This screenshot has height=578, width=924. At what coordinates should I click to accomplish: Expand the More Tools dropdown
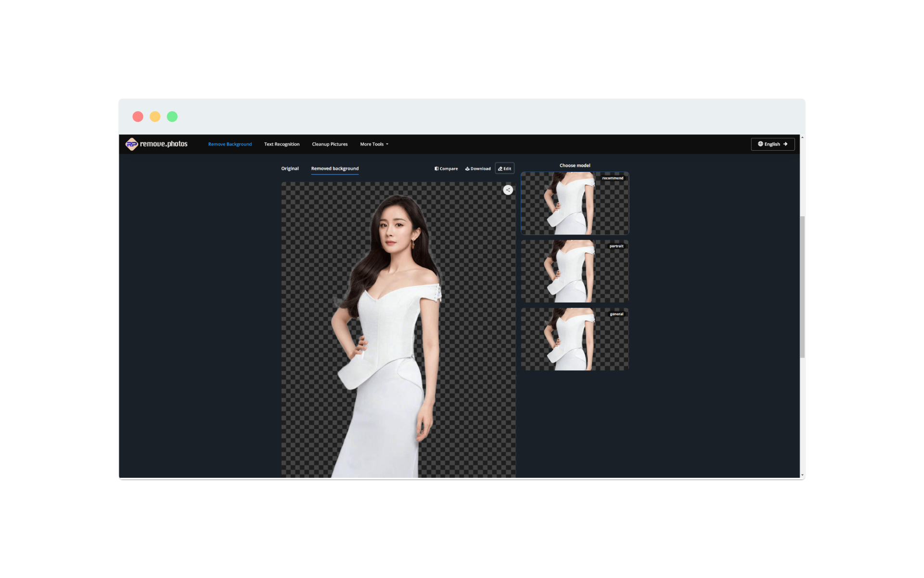374,144
